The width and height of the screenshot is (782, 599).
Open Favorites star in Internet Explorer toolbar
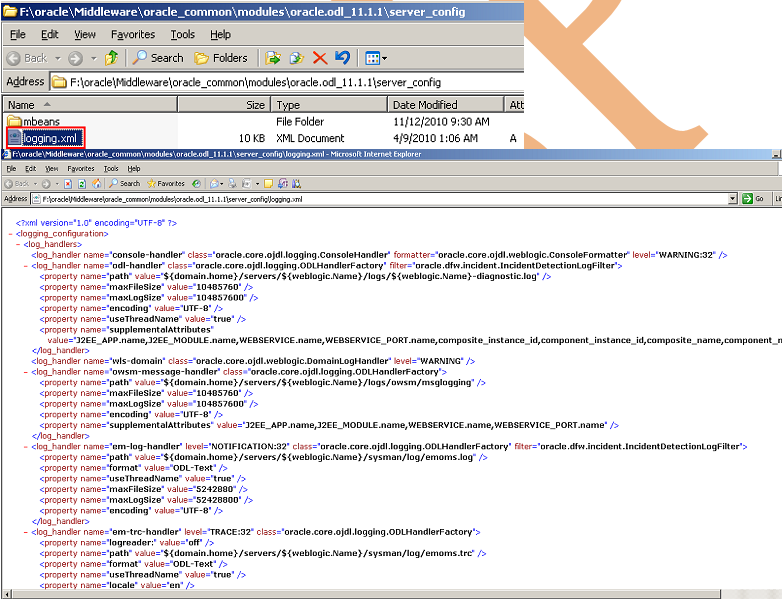click(166, 184)
